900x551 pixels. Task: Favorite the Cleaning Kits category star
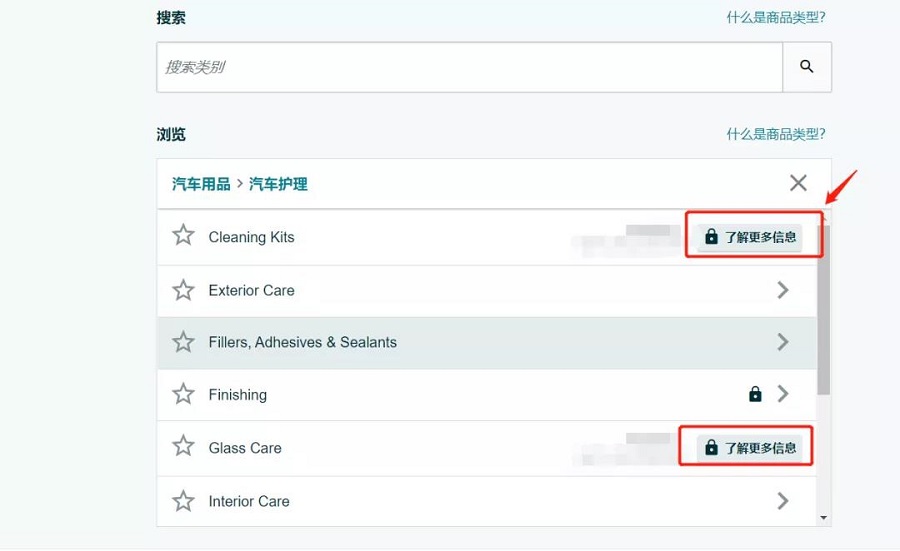(183, 236)
